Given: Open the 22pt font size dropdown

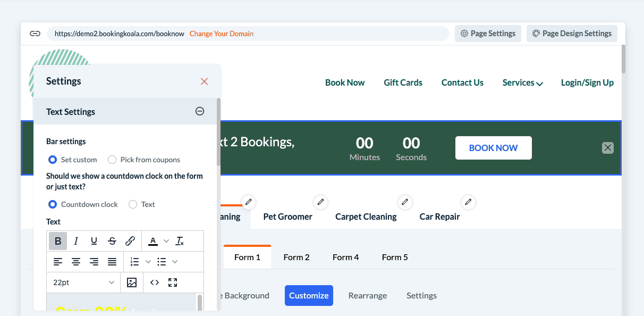Looking at the screenshot, I should [83, 282].
